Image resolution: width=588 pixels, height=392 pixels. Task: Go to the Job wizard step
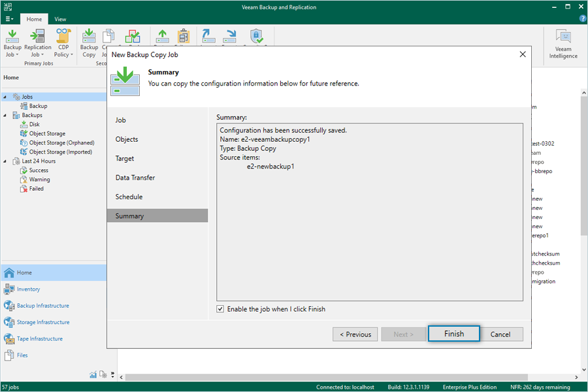click(x=157, y=120)
